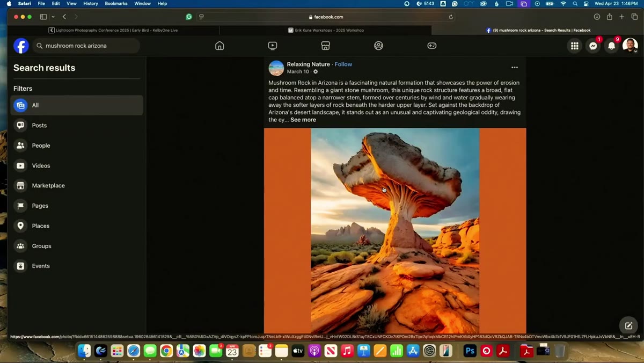Open the Window menu

(142, 4)
